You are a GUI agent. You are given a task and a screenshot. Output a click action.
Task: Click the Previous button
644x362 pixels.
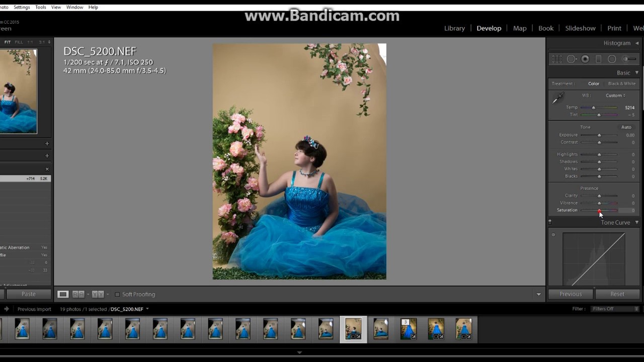571,294
